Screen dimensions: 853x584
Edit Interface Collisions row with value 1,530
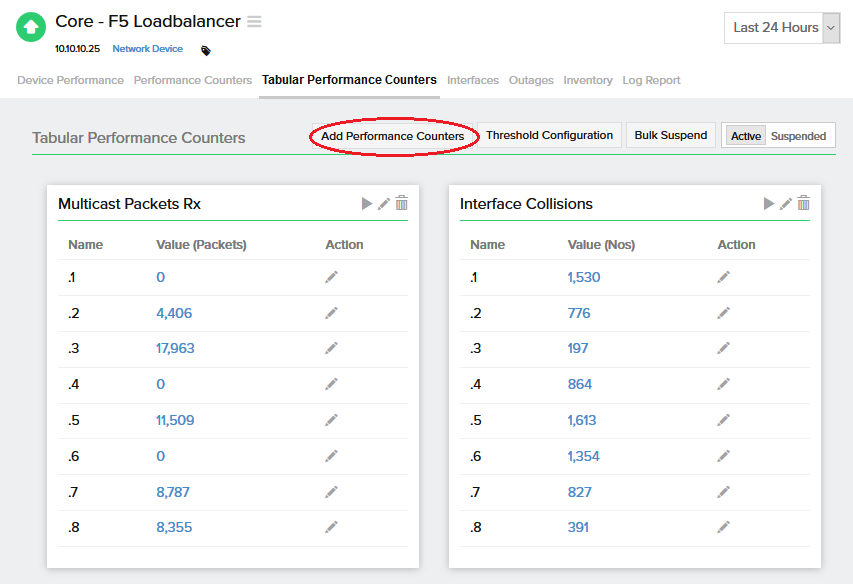point(724,277)
